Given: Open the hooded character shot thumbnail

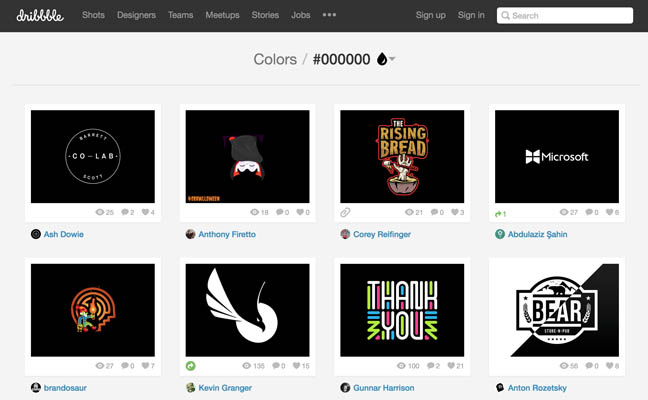Looking at the screenshot, I should pyautogui.click(x=248, y=157).
